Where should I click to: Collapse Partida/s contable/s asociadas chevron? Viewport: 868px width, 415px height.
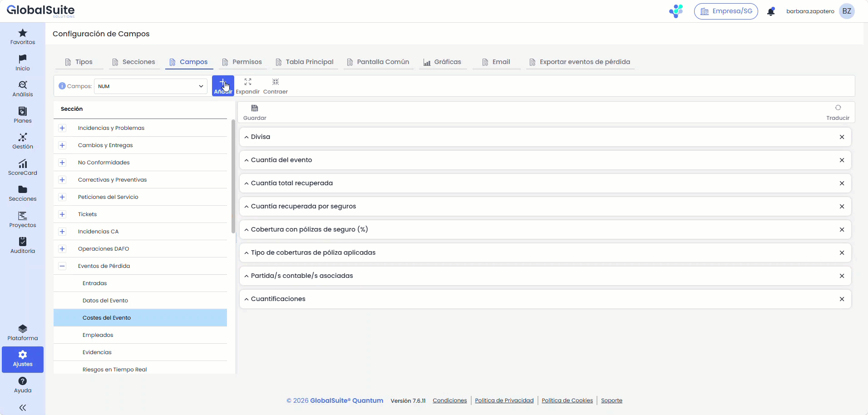247,276
